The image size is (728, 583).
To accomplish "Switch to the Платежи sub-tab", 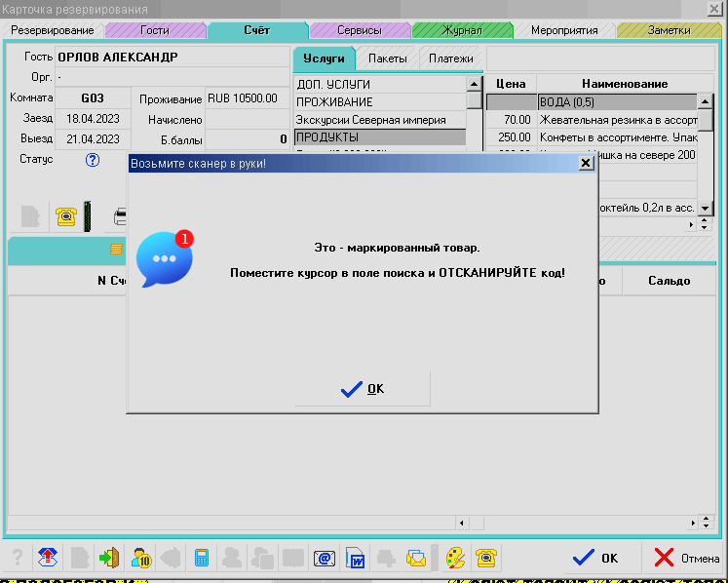I will coord(451,58).
